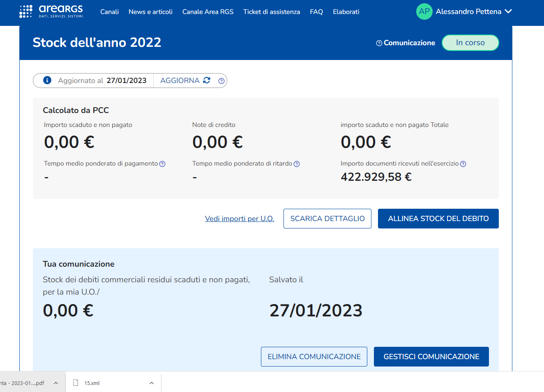Viewport: 544px width, 392px height.
Task: Click help icon for Tempo medio ponderato di pagamento
Action: coord(162,164)
